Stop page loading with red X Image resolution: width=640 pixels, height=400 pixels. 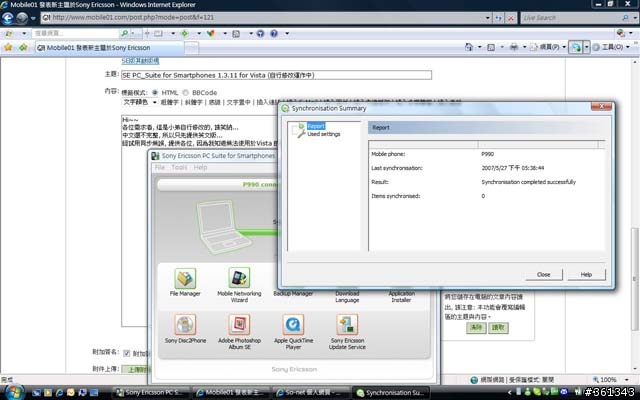511,18
